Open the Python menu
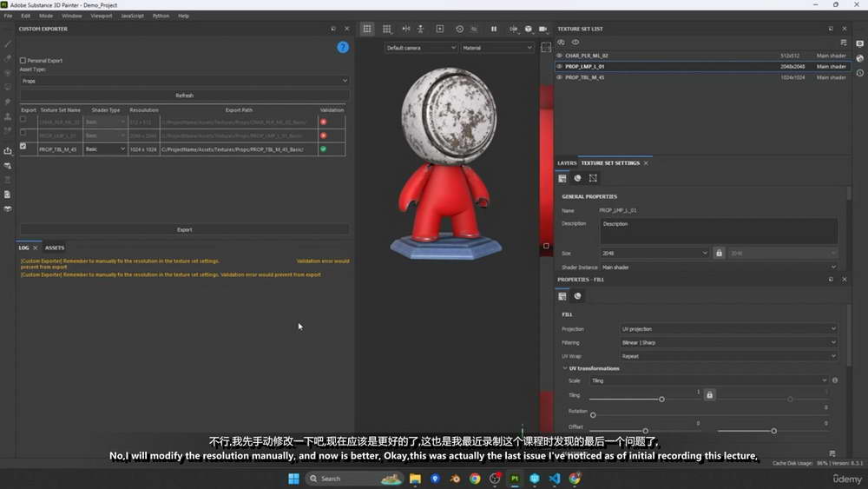 (161, 16)
